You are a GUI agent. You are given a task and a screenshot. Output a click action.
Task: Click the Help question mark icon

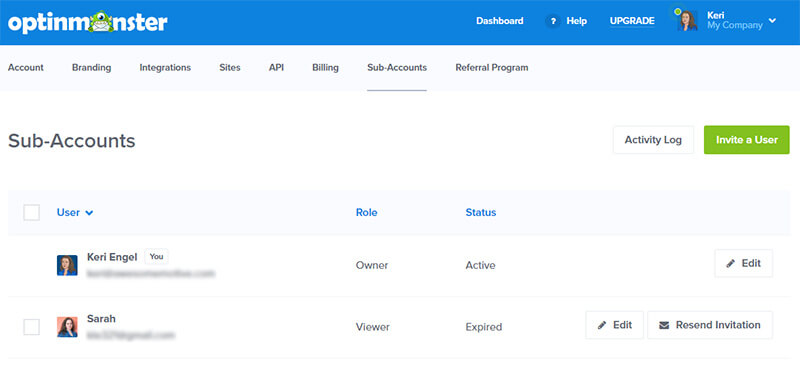(x=553, y=21)
